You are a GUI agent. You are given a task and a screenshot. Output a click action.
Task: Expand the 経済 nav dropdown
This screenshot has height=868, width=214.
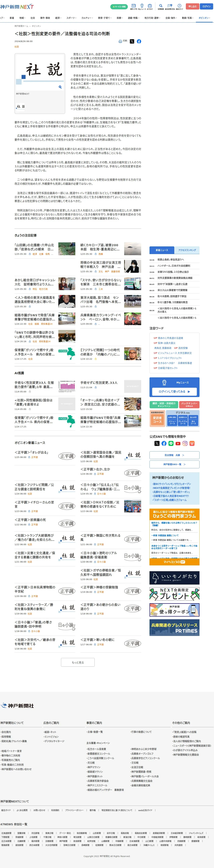click(58, 18)
